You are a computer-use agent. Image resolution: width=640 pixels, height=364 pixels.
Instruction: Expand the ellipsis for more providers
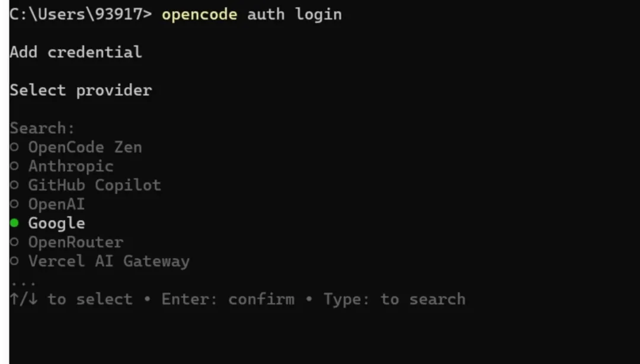click(23, 281)
